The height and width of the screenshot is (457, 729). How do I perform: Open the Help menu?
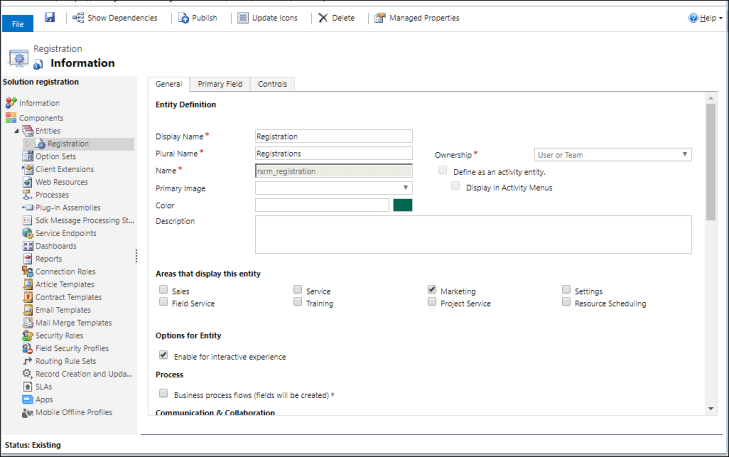tap(705, 18)
